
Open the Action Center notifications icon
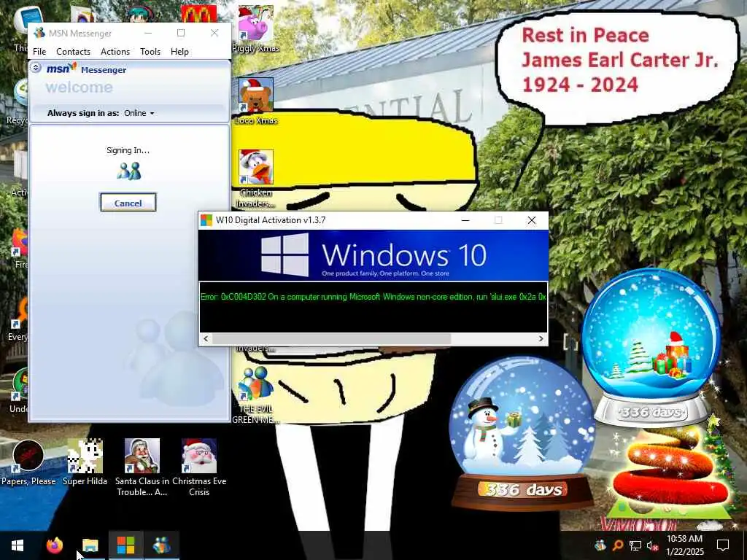pos(723,545)
